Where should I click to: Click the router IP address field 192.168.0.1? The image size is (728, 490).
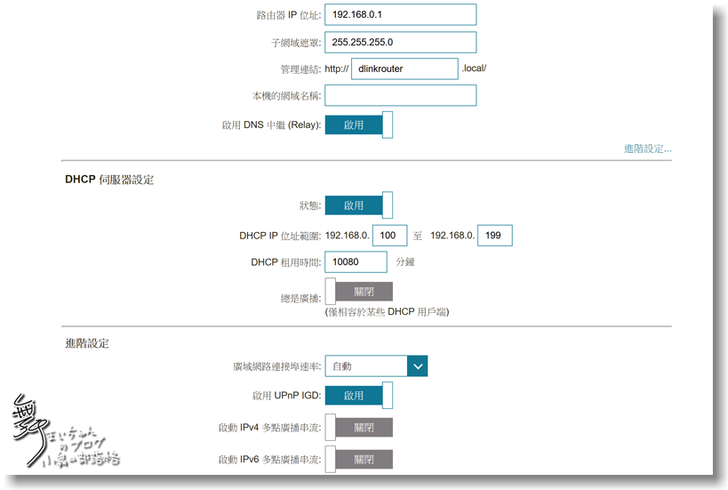coord(400,15)
